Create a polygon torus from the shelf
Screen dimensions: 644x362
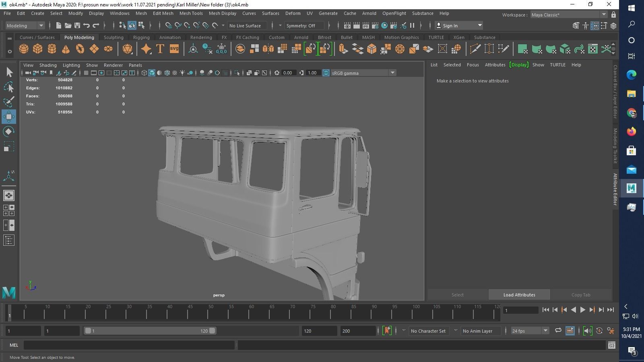80,49
